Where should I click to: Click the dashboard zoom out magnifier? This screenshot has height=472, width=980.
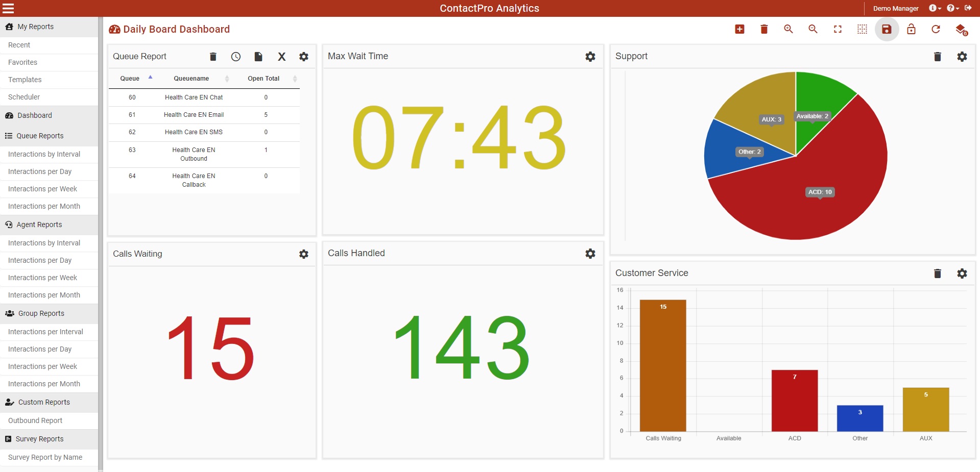813,29
